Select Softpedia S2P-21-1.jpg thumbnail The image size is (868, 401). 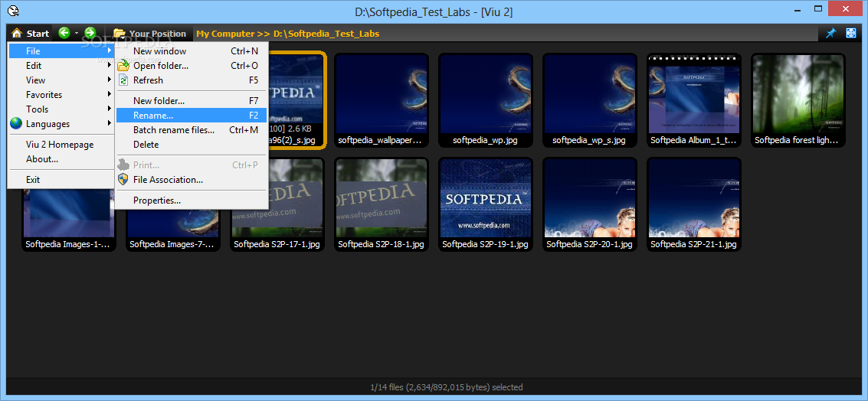pyautogui.click(x=693, y=204)
